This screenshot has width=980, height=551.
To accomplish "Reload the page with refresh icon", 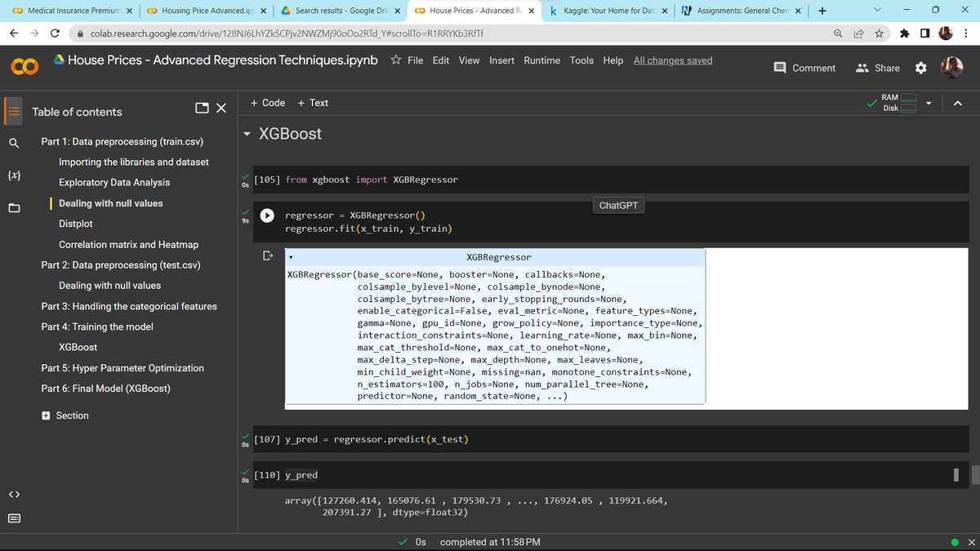I will click(x=55, y=33).
